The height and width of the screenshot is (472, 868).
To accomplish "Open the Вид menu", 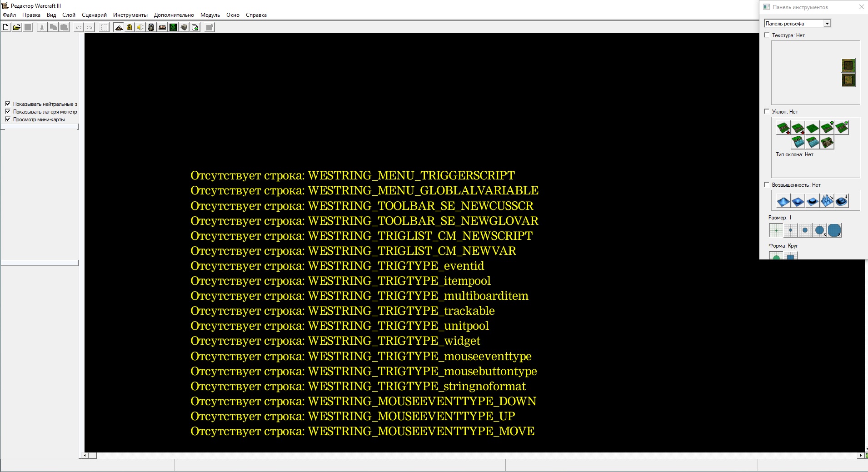I will 51,15.
